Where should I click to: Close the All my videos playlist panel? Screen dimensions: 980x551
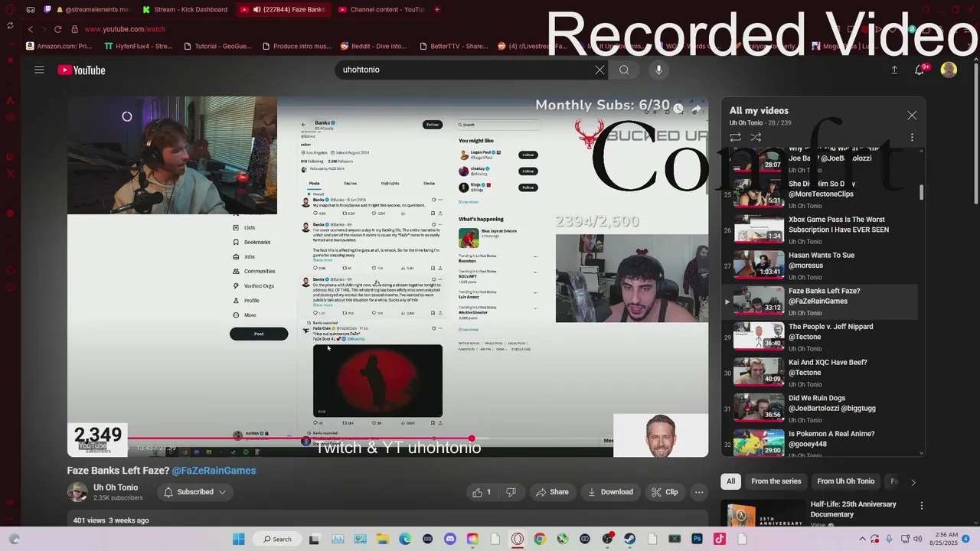[x=912, y=116]
